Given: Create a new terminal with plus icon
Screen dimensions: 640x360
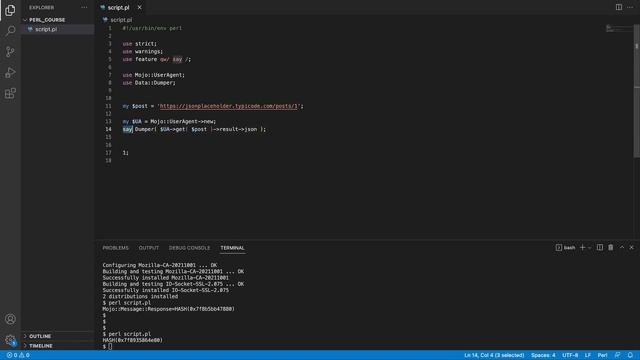Looking at the screenshot, I should tap(582, 247).
